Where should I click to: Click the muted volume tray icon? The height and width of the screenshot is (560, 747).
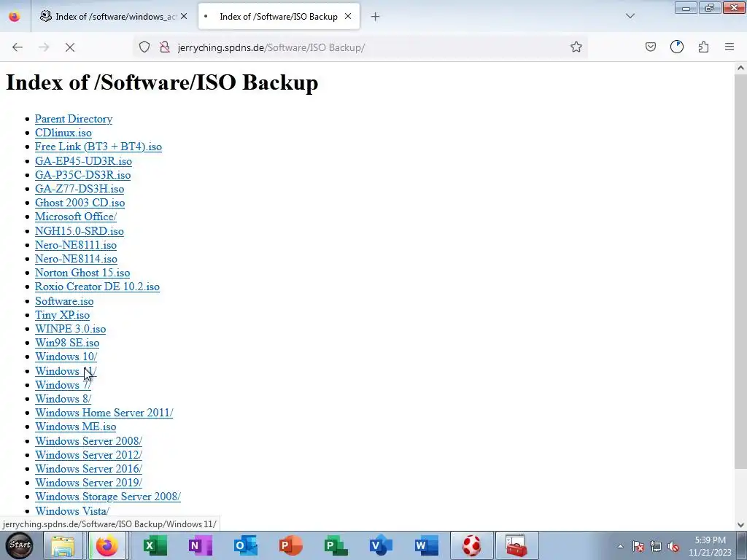[x=673, y=546]
